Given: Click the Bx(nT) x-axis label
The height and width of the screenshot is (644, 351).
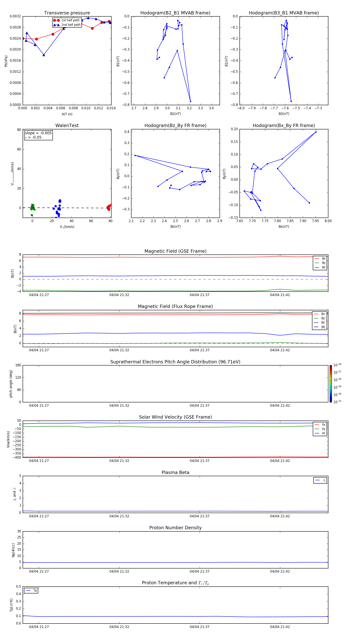Looking at the screenshot, I should coord(284,227).
